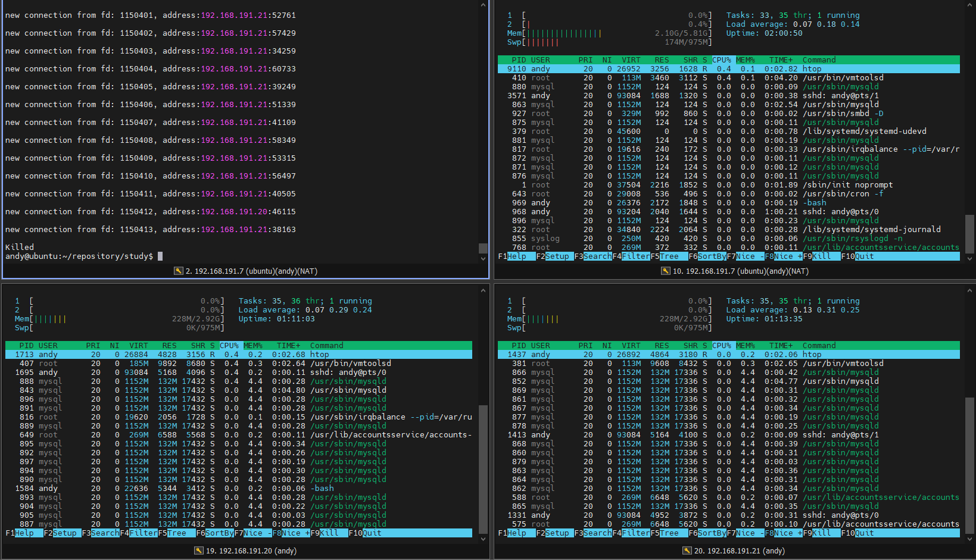Click the scroll-down arrow in pane 10 htop
The image size is (976, 560).
coord(970,258)
